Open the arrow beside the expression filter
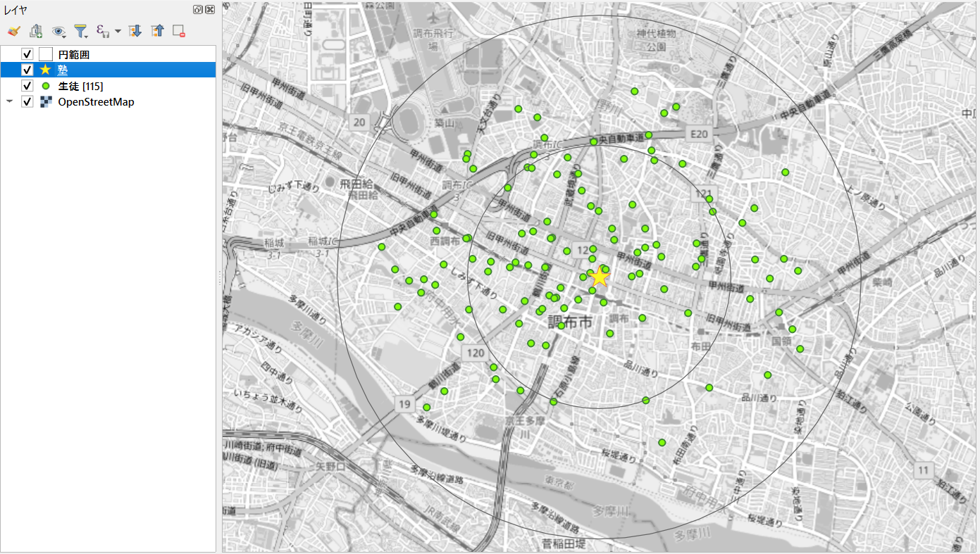This screenshot has width=980, height=554. [118, 32]
